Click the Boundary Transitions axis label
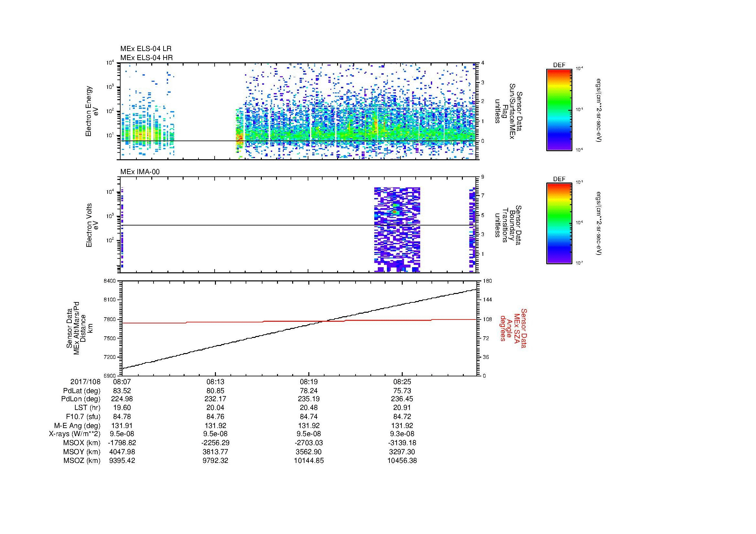The width and height of the screenshot is (756, 534). [508, 225]
